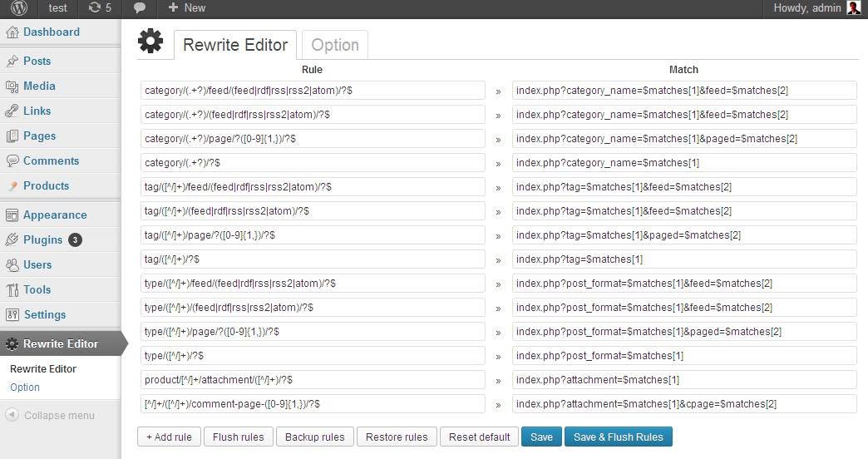The width and height of the screenshot is (868, 459).
Task: Click the test site name link
Action: (x=57, y=7)
